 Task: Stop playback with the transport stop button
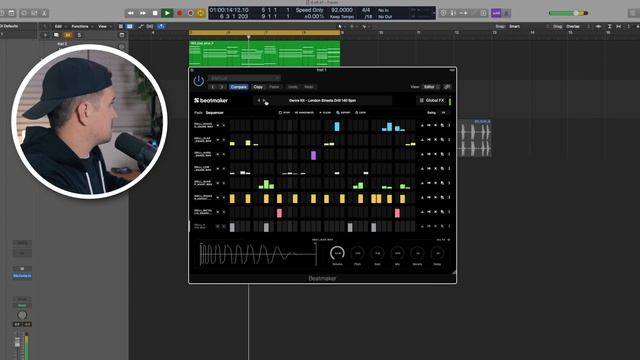(x=155, y=13)
